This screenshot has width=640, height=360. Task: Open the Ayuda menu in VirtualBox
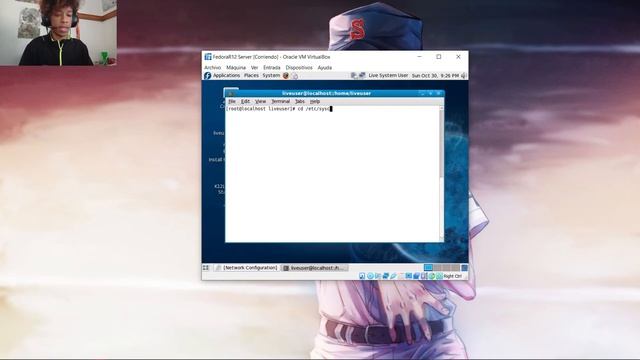pos(324,67)
